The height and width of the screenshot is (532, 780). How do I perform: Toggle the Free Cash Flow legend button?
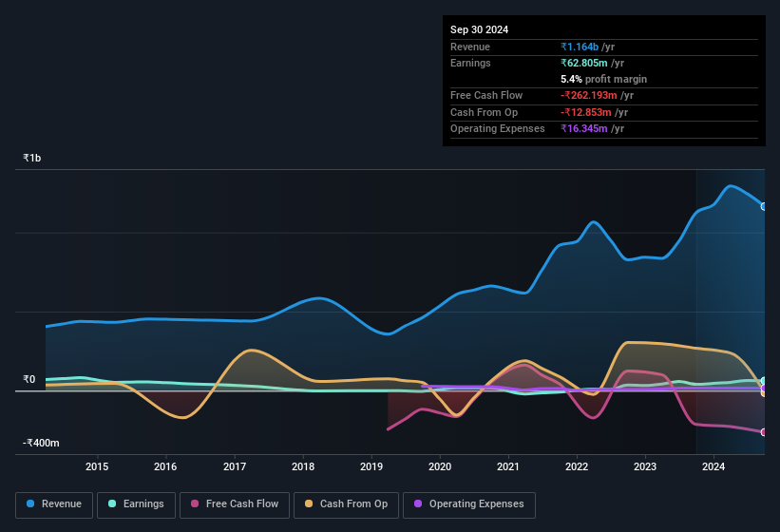tap(235, 504)
